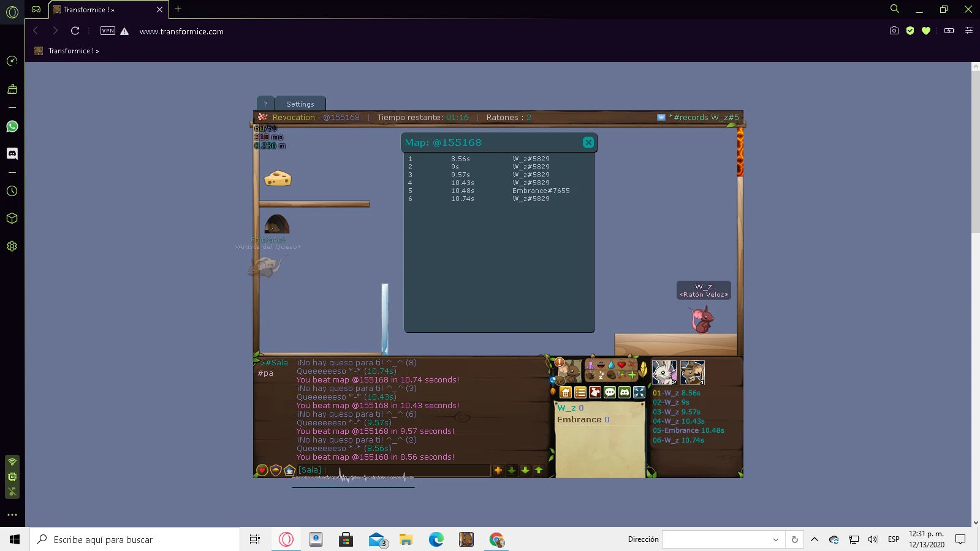Viewport: 980px width, 551px height.
Task: Open the question mark help tab
Action: (265, 104)
